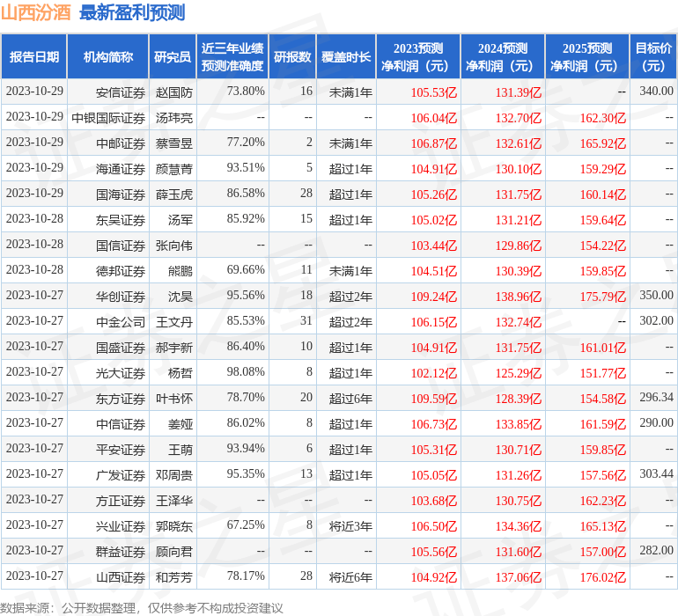Click researcher name 蔡雪昱
Image resolution: width=678 pixels, height=616 pixels.
click(x=173, y=143)
